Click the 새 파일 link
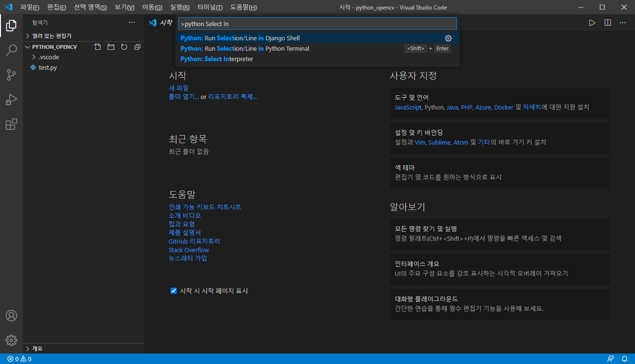 coord(179,88)
